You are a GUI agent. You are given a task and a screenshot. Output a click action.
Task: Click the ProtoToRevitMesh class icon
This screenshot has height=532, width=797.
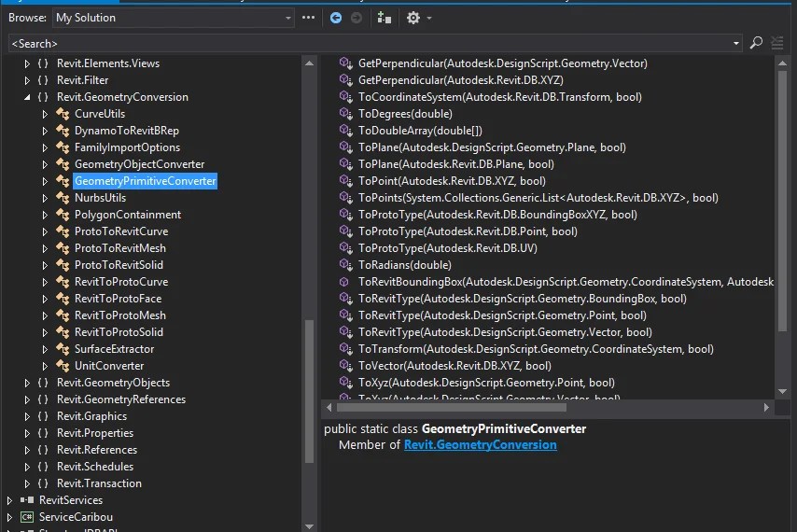click(63, 248)
